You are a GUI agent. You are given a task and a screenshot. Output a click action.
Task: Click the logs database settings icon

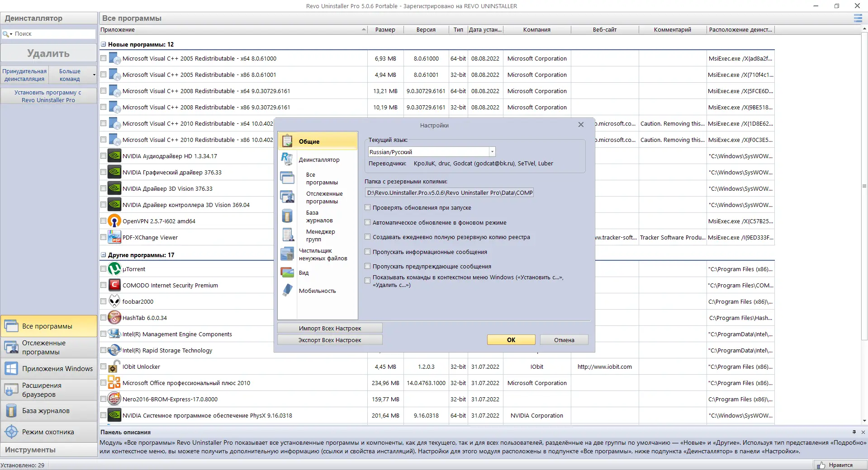click(287, 216)
